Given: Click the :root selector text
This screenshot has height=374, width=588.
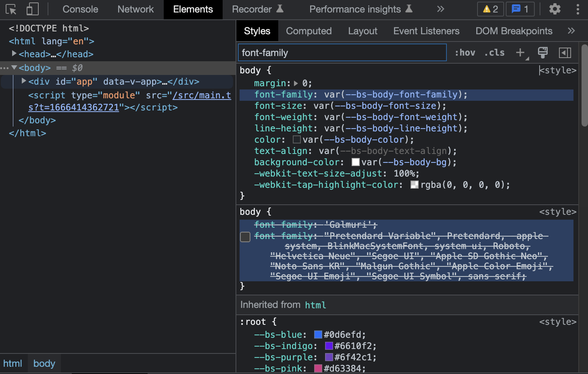Looking at the screenshot, I should 253,322.
